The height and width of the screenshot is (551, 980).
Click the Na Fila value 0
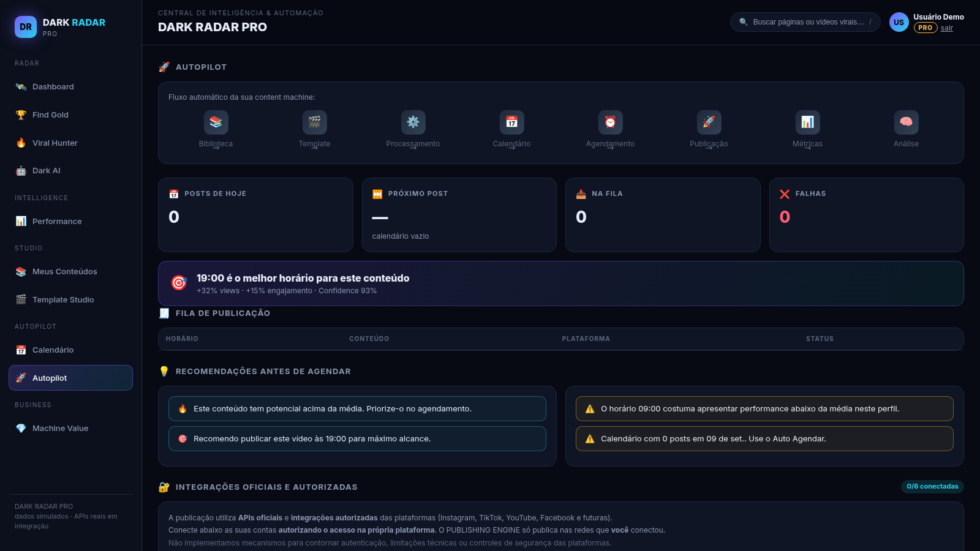pyautogui.click(x=581, y=217)
